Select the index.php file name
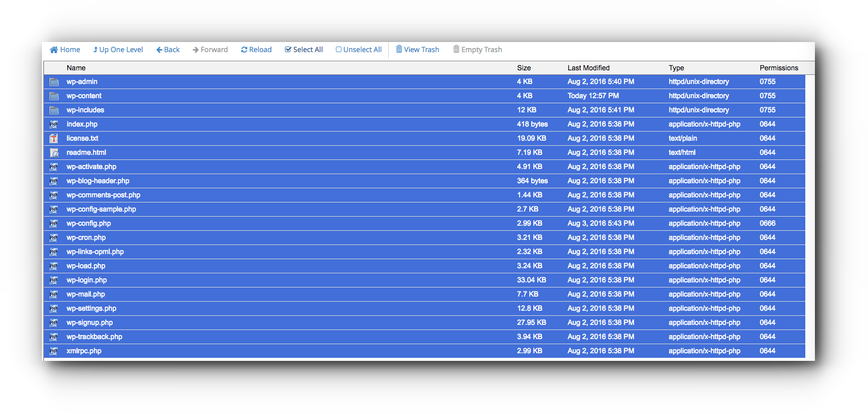Viewport: 868px width, 414px height. (x=82, y=124)
